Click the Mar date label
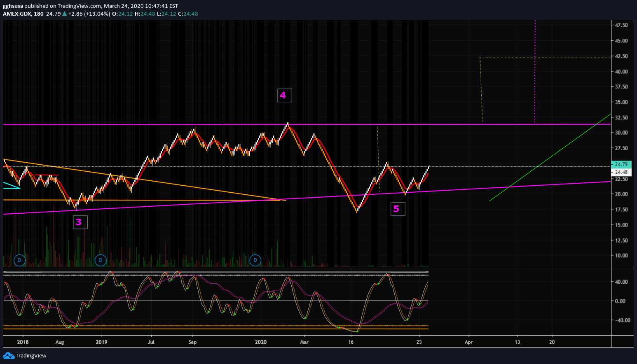 point(304,342)
